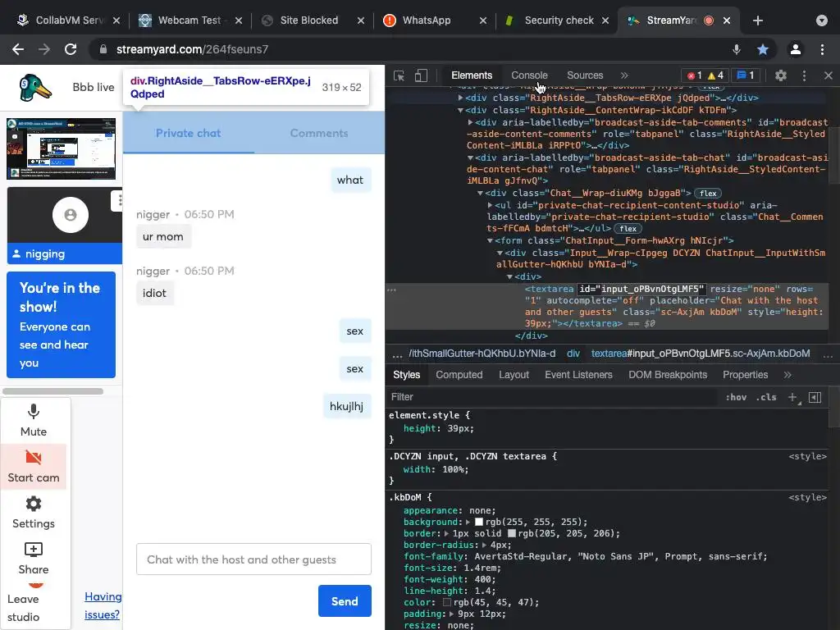Toggle the .cls class editor
The height and width of the screenshot is (630, 840).
(x=766, y=397)
